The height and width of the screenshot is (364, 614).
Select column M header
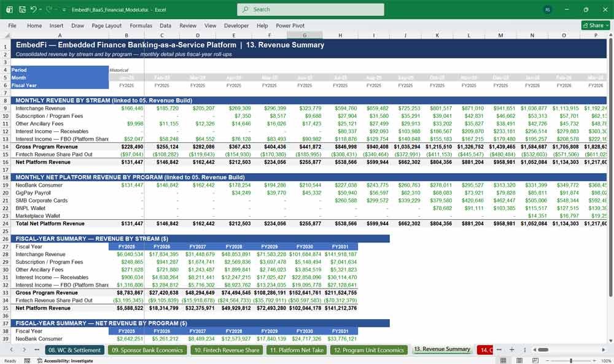(500, 35)
